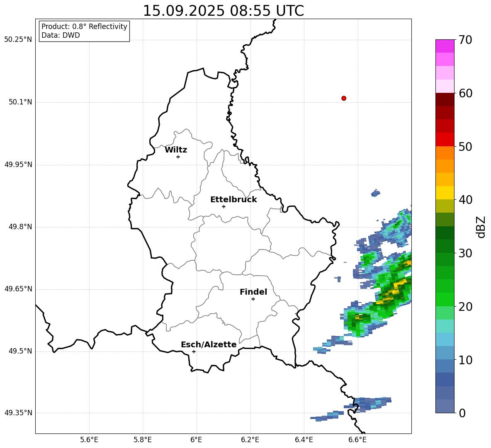Screen dimensions: 491x448
Task: Click the 15.09.2025 08:55 UTC title
Action: (223, 11)
